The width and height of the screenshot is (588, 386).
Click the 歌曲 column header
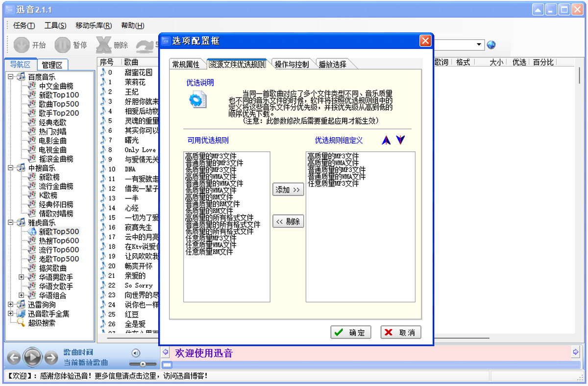point(140,62)
